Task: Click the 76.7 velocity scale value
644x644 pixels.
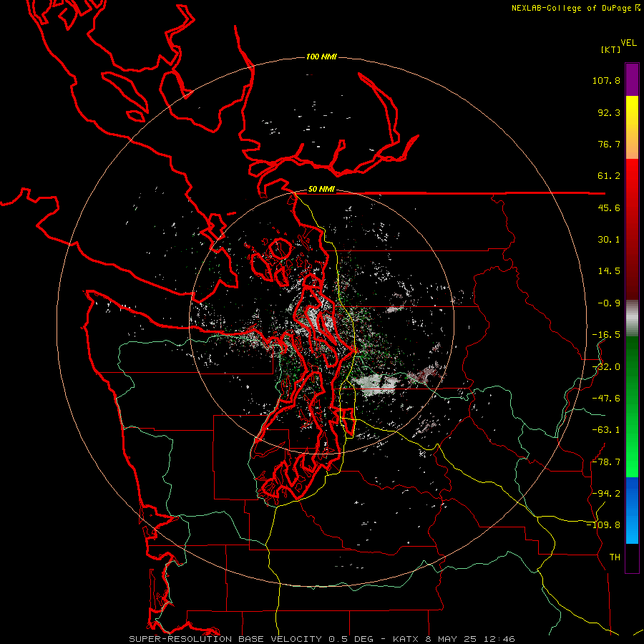Action: click(609, 144)
